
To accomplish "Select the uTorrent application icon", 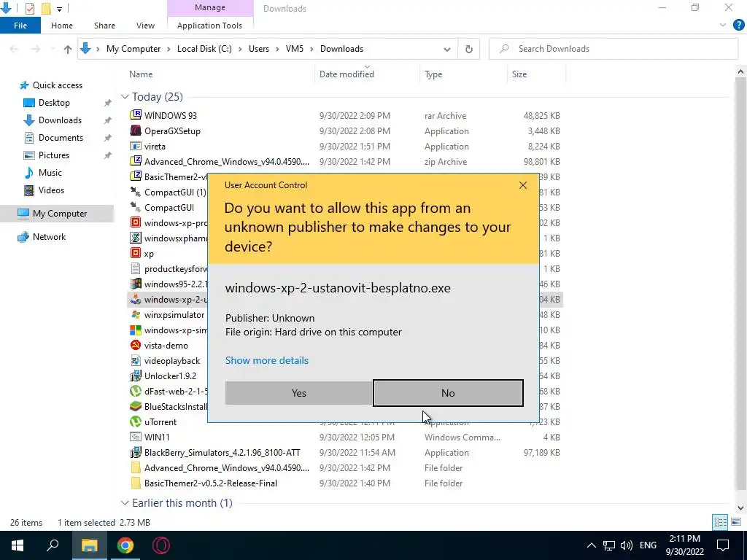I will [x=136, y=422].
